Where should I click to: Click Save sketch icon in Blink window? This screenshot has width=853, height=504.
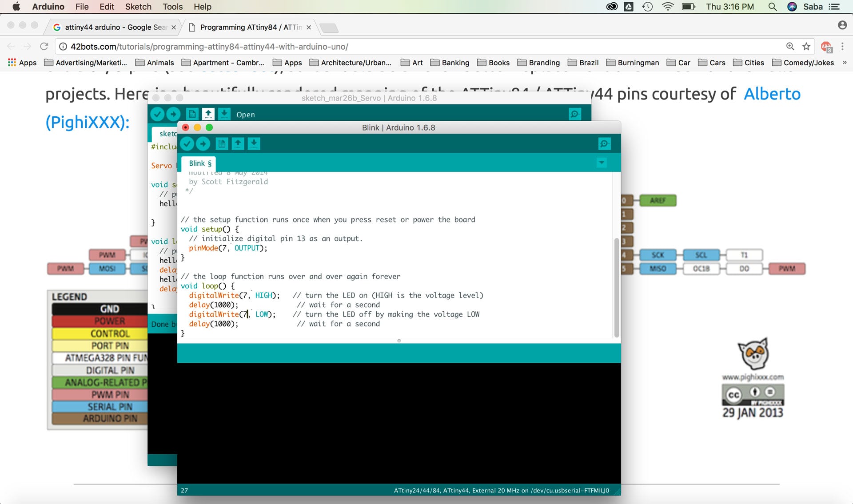[254, 143]
